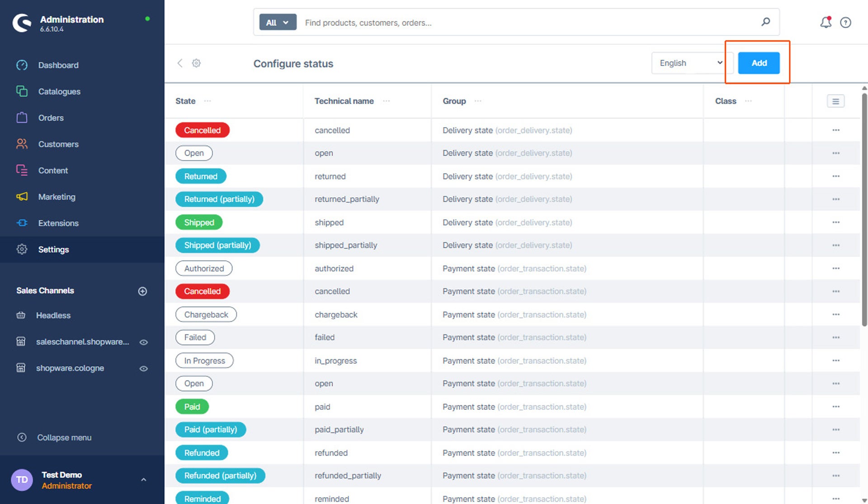Click the Authorized state badge

tap(204, 268)
